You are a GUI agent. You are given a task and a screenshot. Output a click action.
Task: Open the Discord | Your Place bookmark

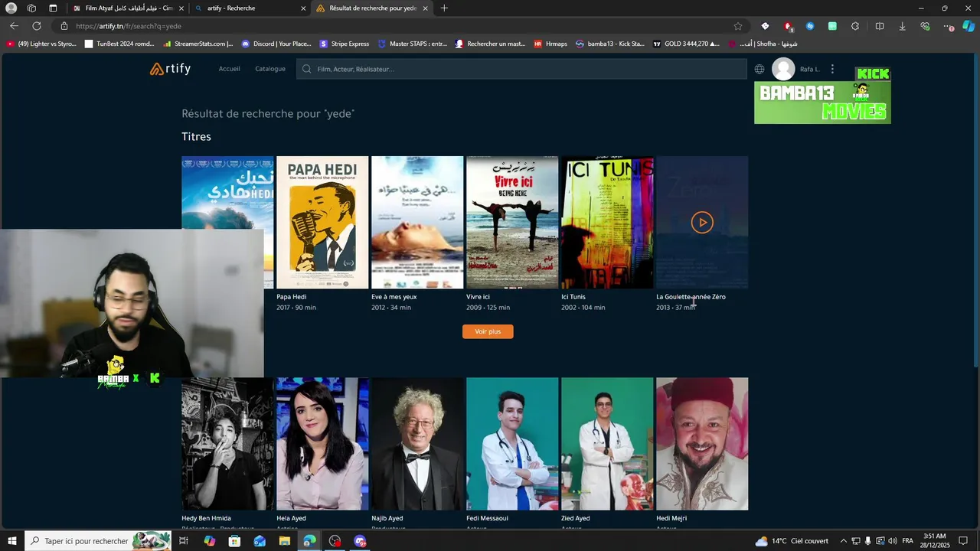point(276,44)
